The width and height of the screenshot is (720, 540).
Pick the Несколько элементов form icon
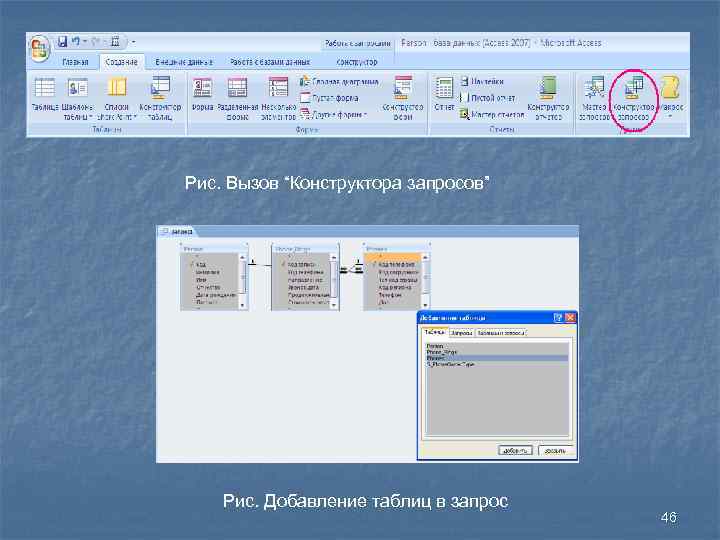[x=278, y=99]
